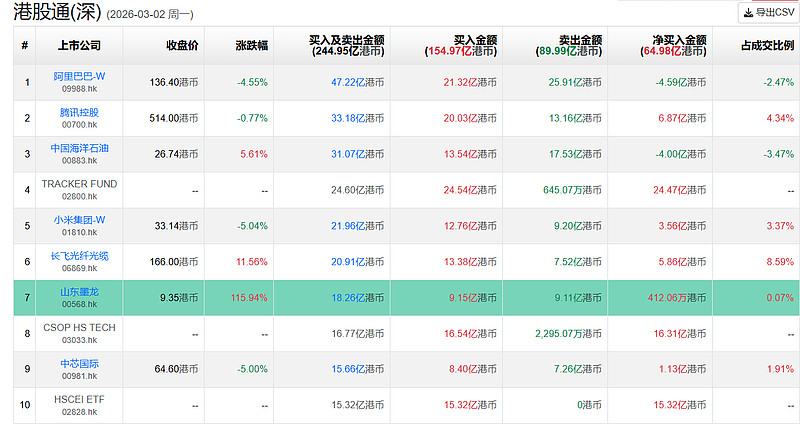Viewport: 800px width, 425px height.
Task: Open the 阿里巴巴-W company link
Action: [79, 77]
